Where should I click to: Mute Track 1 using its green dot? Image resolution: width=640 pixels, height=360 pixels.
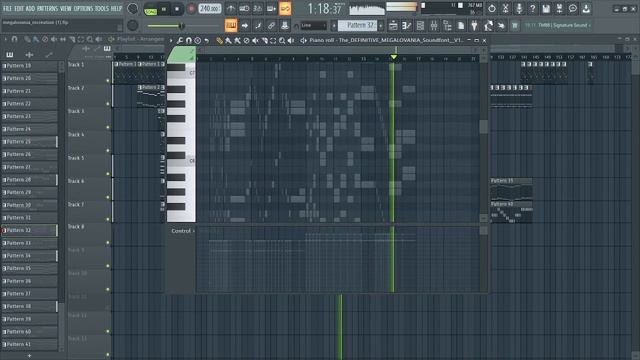[108, 81]
